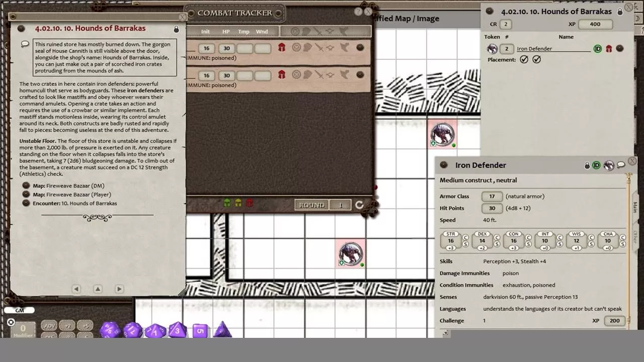Image resolution: width=644 pixels, height=362 pixels.
Task: Go to previous story page arrow
Action: point(76,289)
